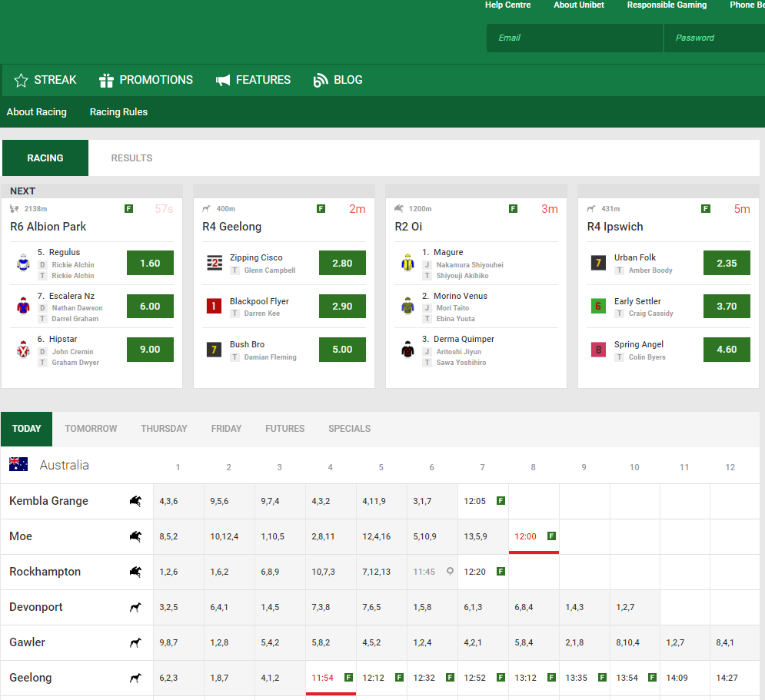Open Geelong race 12 at 14:27

735,678
